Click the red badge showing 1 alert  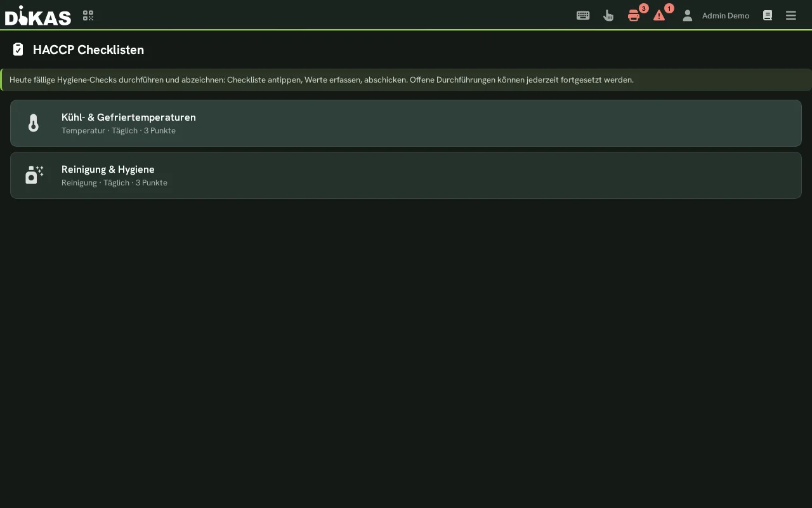[x=669, y=8]
